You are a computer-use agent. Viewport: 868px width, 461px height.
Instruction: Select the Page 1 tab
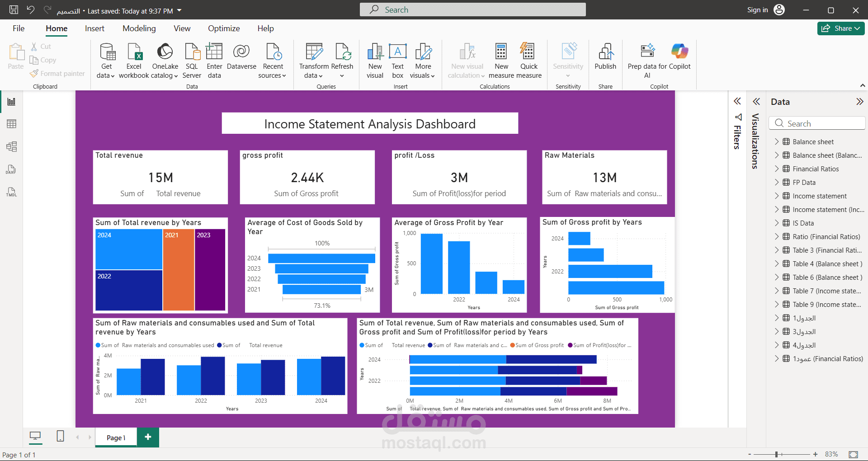pyautogui.click(x=116, y=437)
